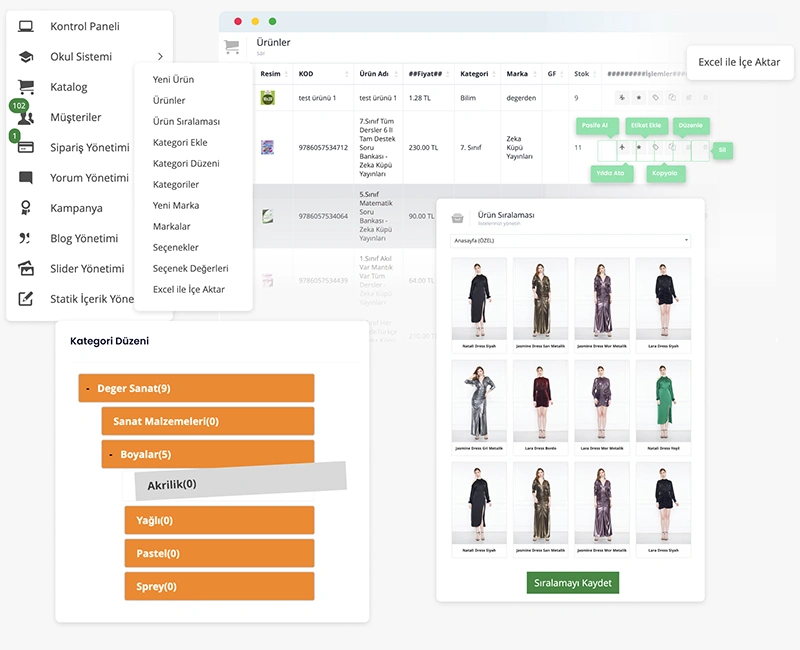
Task: Open Seçenek Değerleri from the submenu
Action: pyautogui.click(x=190, y=268)
